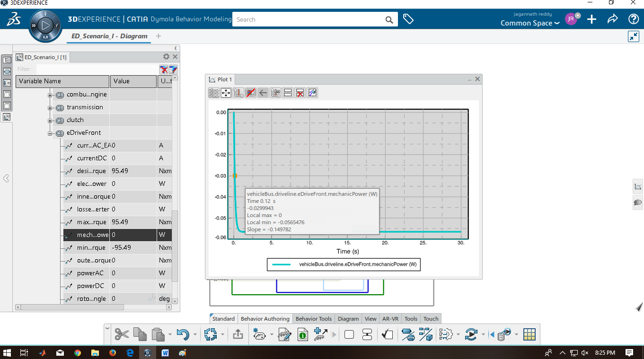Click the Cut scissors icon
The width and height of the screenshot is (644, 359).
[122, 335]
